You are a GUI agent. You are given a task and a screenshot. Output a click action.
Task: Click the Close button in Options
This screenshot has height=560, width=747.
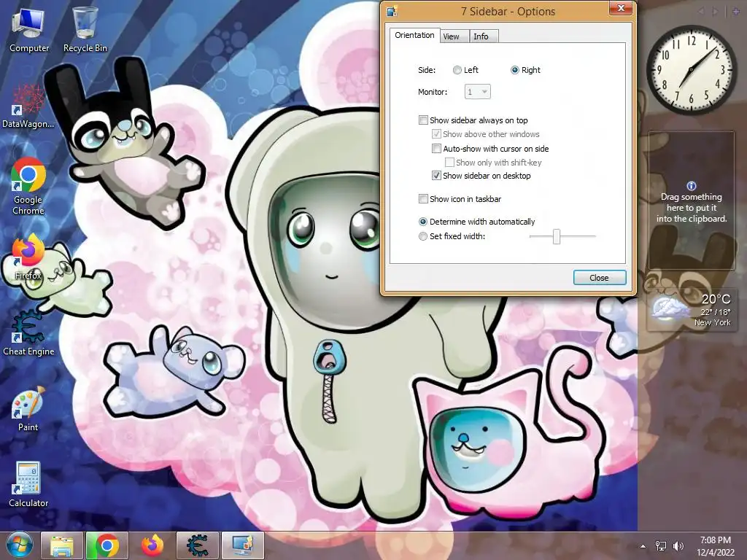click(600, 278)
